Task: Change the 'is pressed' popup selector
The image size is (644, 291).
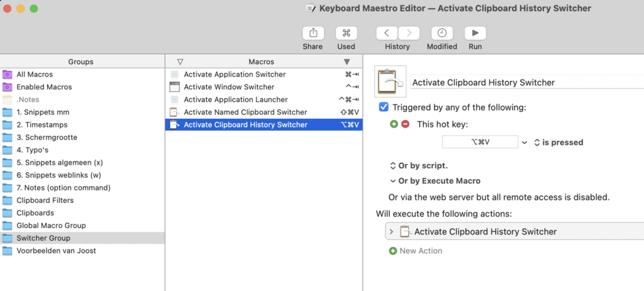Action: [558, 143]
